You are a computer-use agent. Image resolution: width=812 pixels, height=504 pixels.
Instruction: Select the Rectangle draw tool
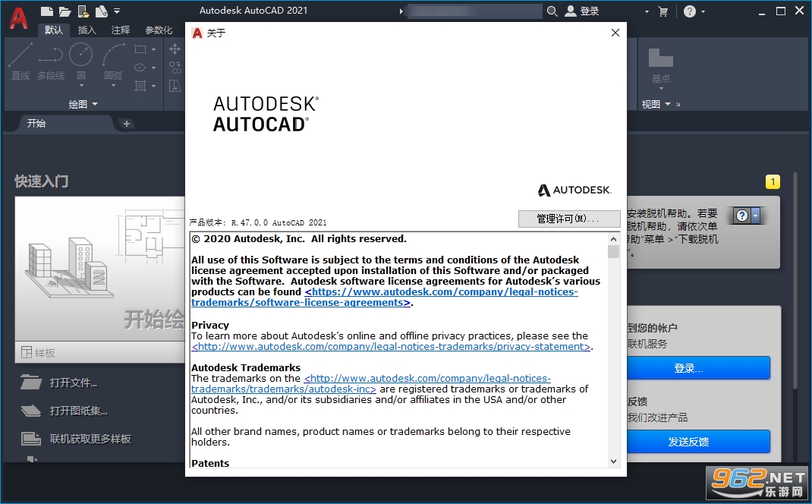(x=140, y=50)
